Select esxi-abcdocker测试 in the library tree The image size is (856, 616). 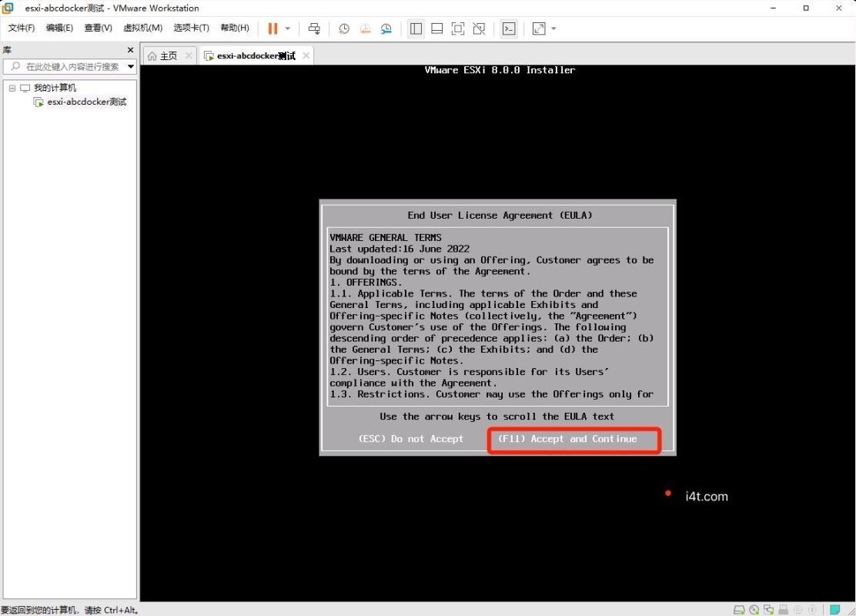(x=86, y=102)
